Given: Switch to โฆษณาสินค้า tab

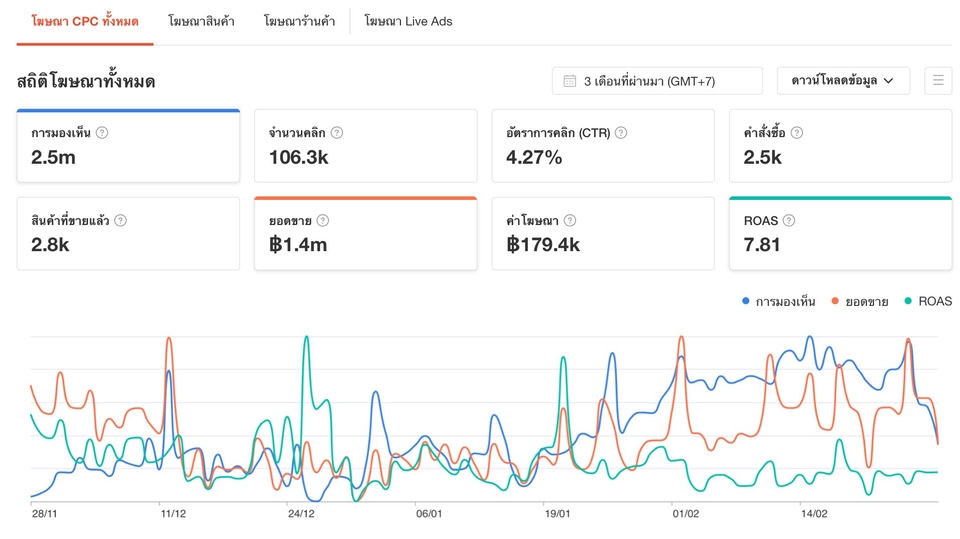Looking at the screenshot, I should click(x=201, y=21).
